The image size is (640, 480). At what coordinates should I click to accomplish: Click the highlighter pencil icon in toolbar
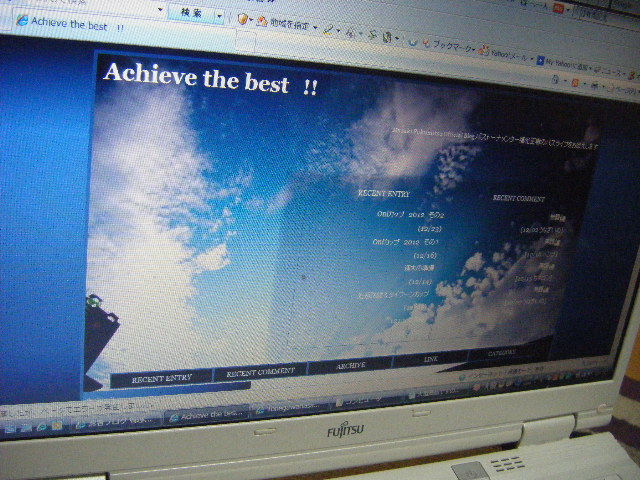click(x=328, y=29)
